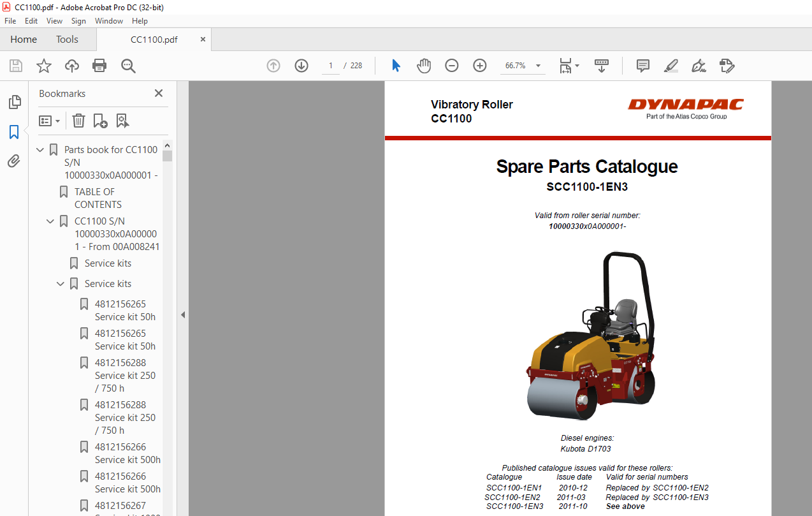Switch to the Home tab
The width and height of the screenshot is (812, 516).
(x=24, y=40)
